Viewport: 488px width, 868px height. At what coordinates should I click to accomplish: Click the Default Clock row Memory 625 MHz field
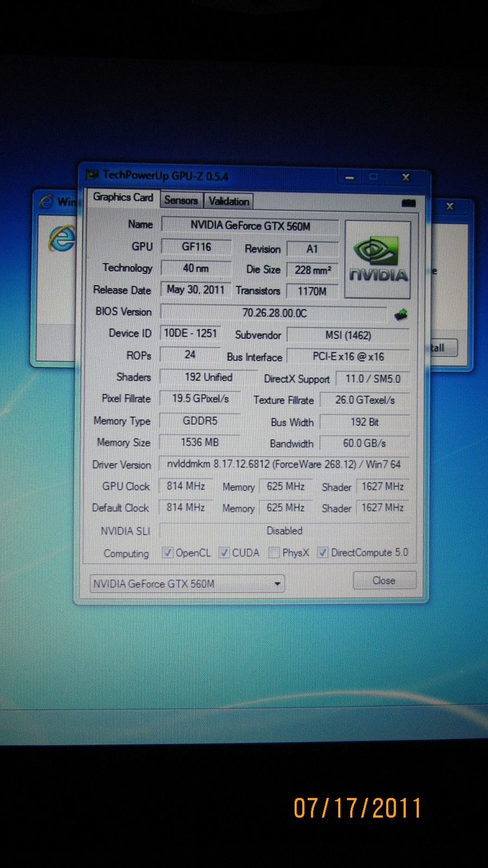click(x=286, y=508)
